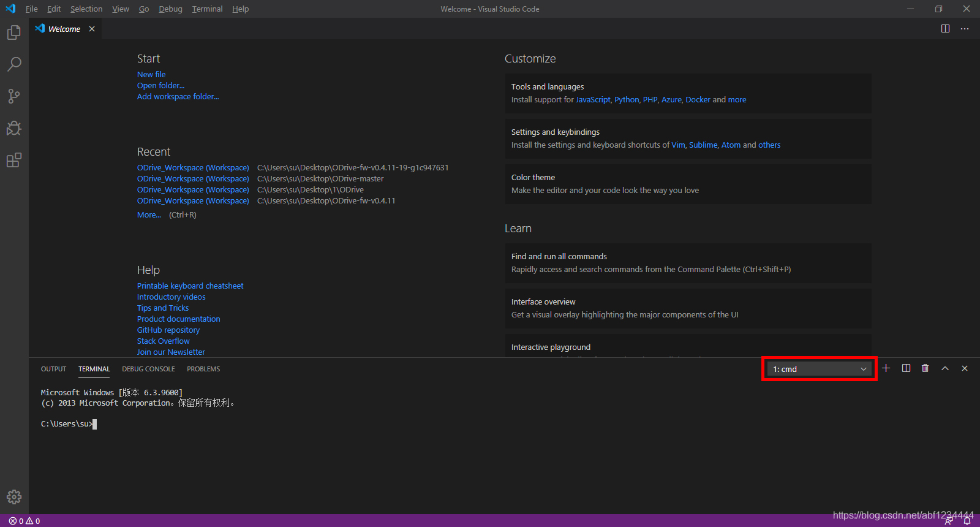Open the Edit menu
This screenshot has width=980, height=527.
pyautogui.click(x=54, y=9)
